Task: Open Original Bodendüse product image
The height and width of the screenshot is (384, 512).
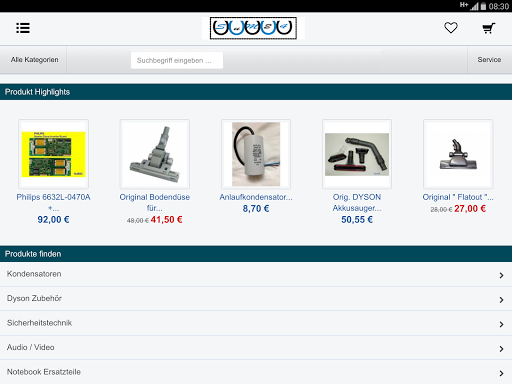Action: click(x=155, y=154)
